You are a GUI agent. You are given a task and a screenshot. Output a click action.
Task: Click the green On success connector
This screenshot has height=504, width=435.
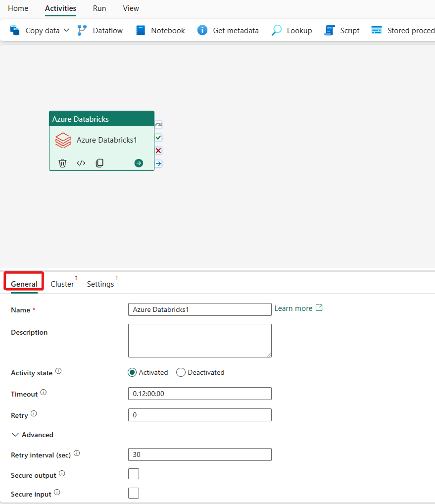[x=158, y=137]
